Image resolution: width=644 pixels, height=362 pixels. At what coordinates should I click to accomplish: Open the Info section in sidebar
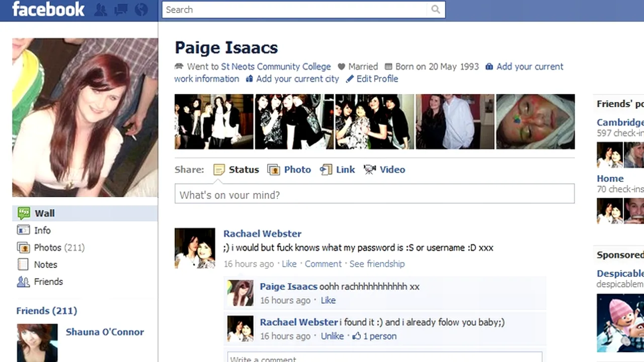[x=42, y=230]
